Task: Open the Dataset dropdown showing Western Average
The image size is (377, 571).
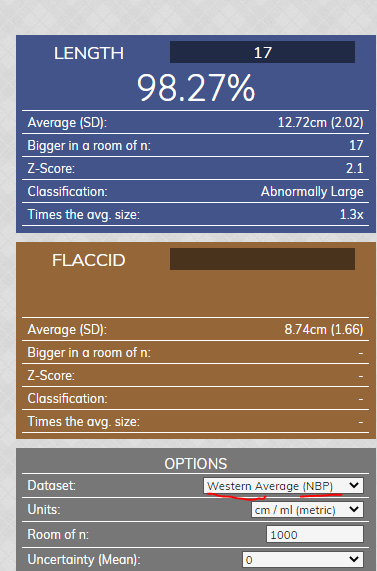Action: coord(283,486)
